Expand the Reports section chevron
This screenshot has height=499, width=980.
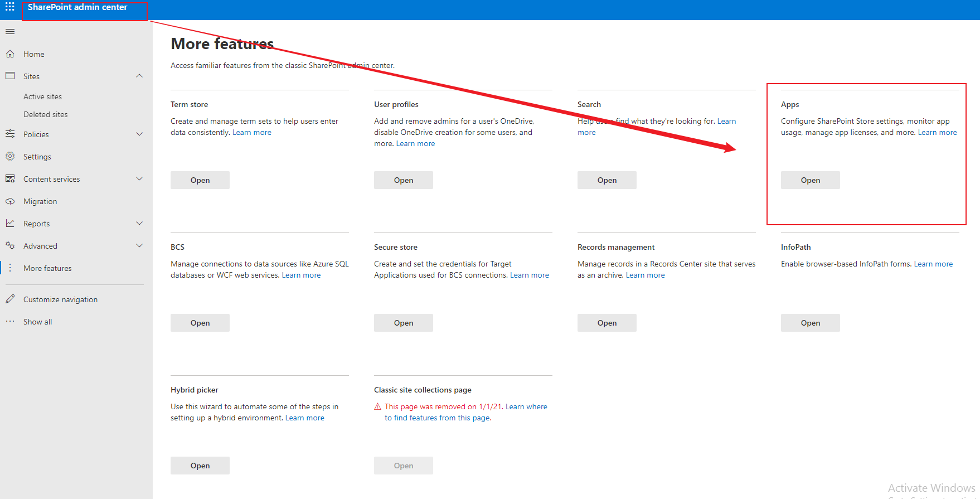139,223
